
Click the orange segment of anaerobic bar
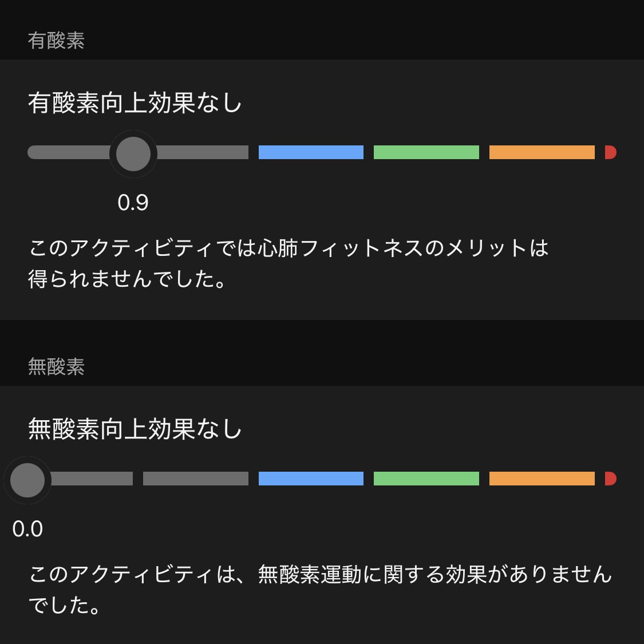coord(542,479)
